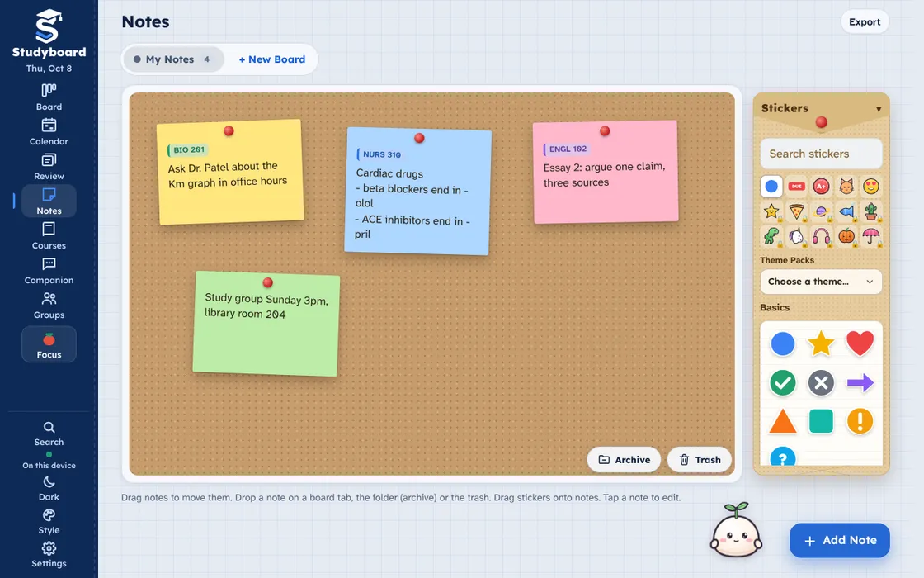Viewport: 924px width, 578px height.
Task: Select the cat sticker pack tile
Action: (x=846, y=187)
